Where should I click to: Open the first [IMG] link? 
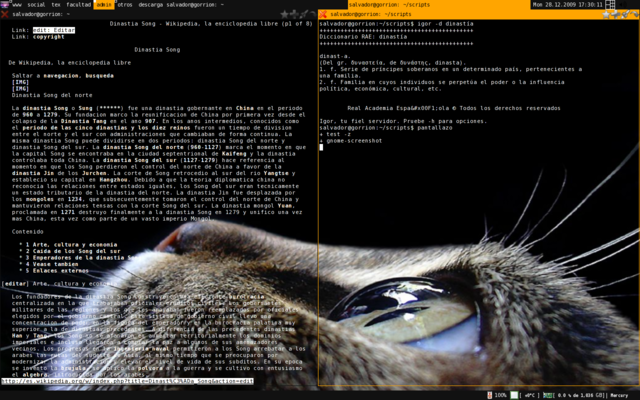click(x=20, y=82)
